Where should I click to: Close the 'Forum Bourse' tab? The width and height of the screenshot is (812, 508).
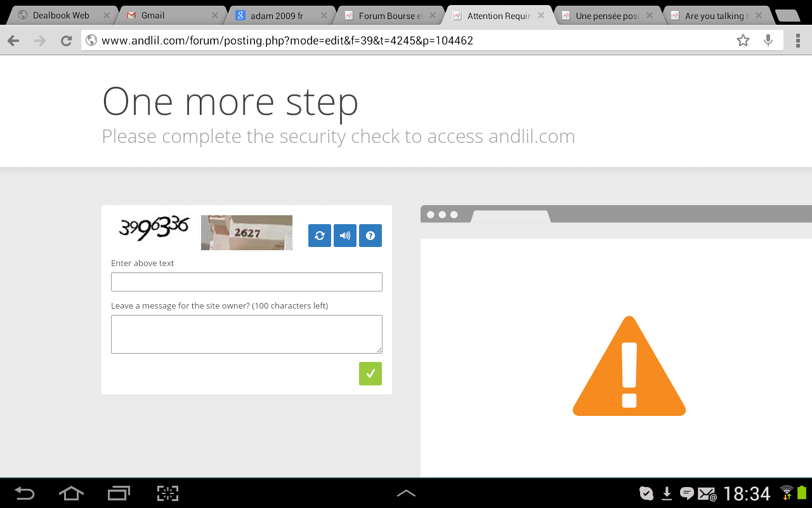432,15
